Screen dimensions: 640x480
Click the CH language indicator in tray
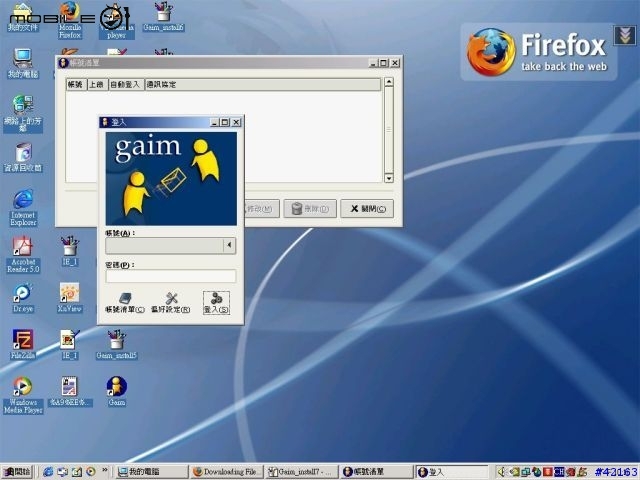coord(559,472)
